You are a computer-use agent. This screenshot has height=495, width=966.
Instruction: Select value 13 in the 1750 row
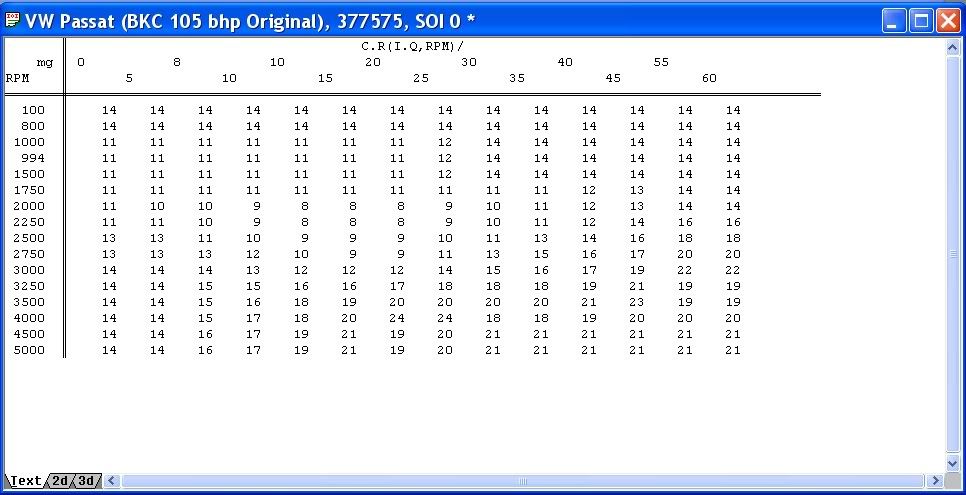(637, 190)
